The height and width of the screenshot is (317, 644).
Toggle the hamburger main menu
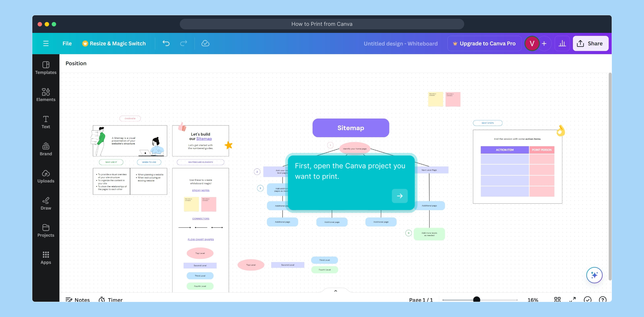46,43
